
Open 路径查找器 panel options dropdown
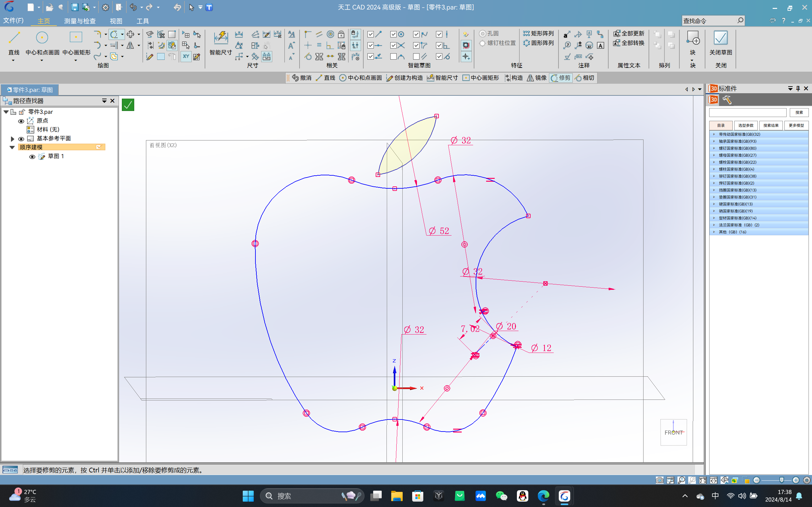[x=104, y=101]
